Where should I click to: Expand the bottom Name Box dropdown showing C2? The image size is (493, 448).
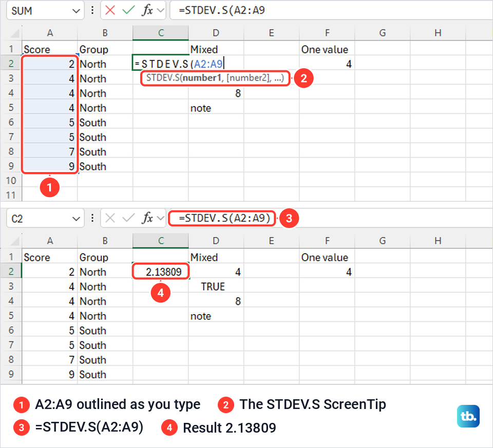(x=76, y=219)
